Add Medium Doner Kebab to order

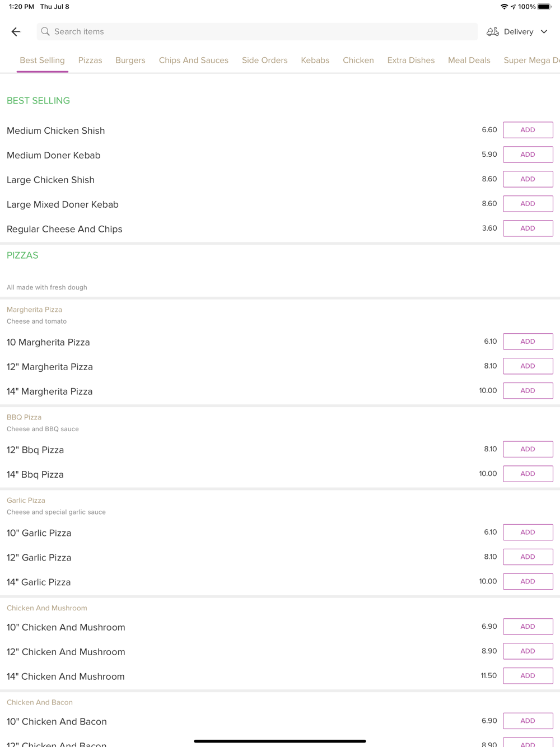pyautogui.click(x=528, y=155)
